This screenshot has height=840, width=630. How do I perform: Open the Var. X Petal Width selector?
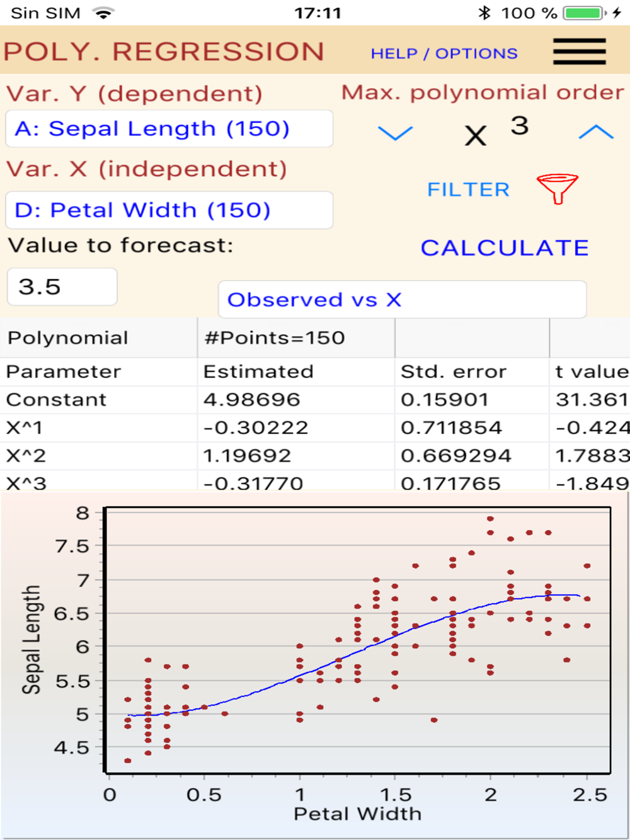(x=169, y=210)
